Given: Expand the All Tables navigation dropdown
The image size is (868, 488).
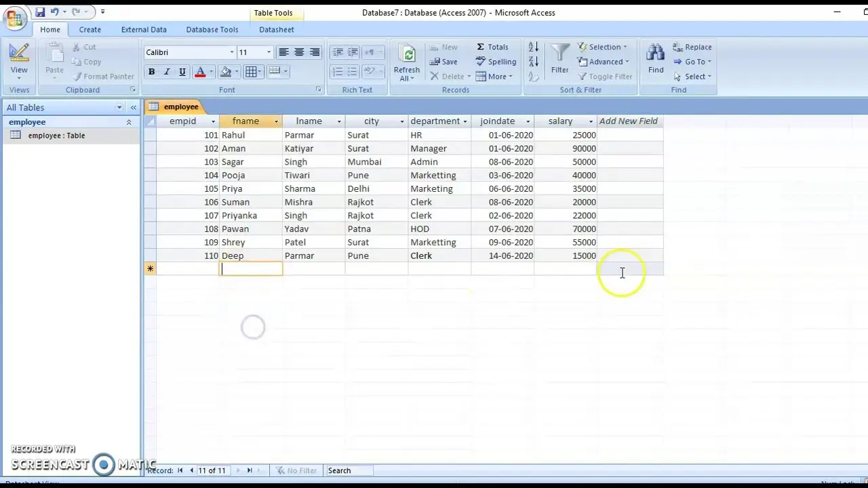Looking at the screenshot, I should pyautogui.click(x=119, y=108).
